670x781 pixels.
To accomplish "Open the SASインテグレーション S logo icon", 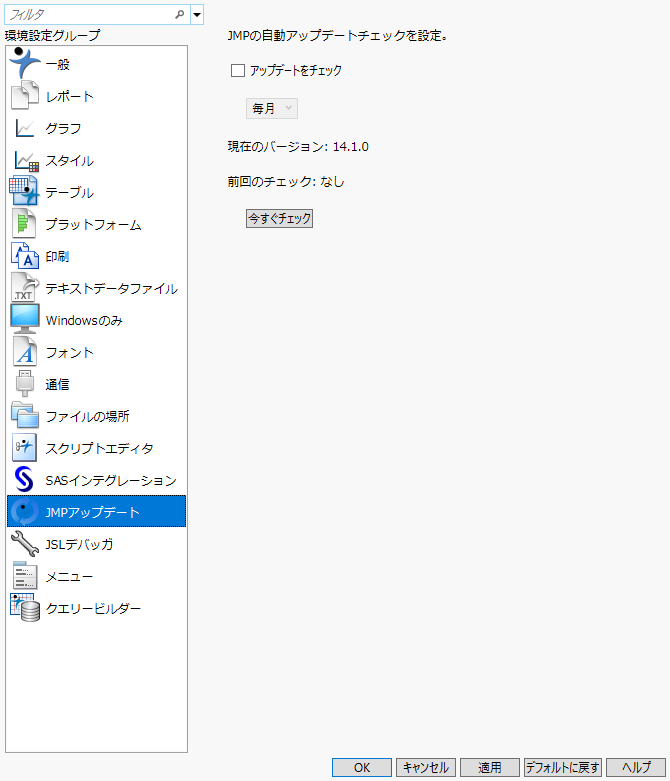I will pyautogui.click(x=24, y=479).
